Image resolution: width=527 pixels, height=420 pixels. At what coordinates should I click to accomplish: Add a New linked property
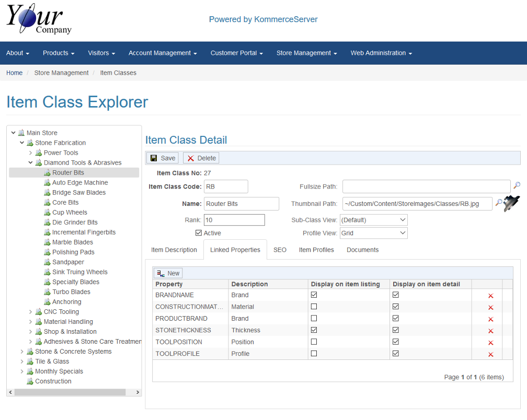point(168,273)
